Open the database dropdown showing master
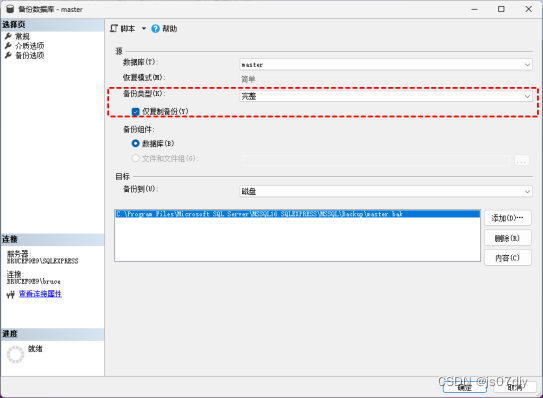Viewport: 543px width, 398px height. pos(386,64)
